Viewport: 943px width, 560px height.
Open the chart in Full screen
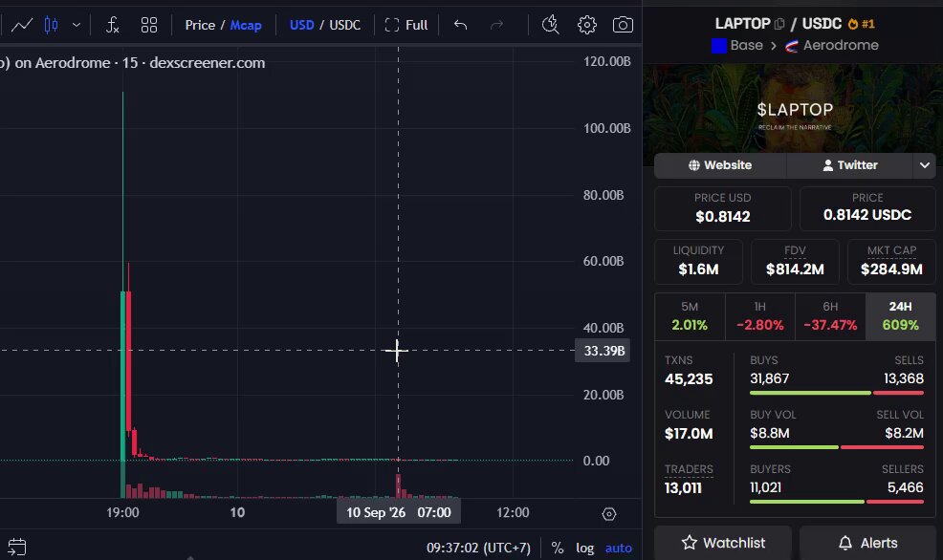coord(406,25)
